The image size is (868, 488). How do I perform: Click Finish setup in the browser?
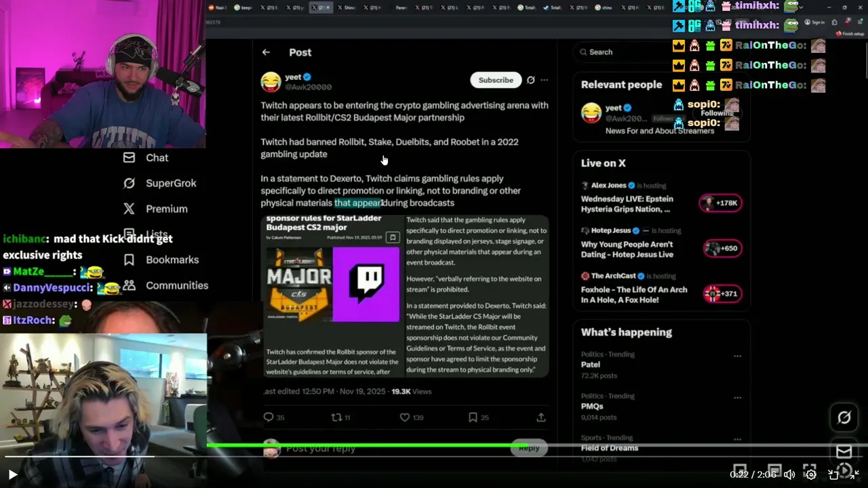click(x=850, y=34)
